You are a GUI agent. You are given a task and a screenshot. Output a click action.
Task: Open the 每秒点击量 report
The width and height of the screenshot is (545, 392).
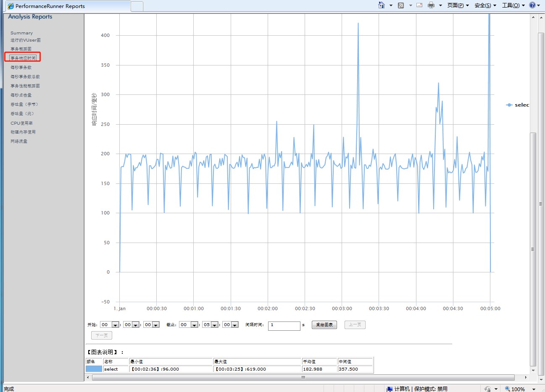[21, 95]
